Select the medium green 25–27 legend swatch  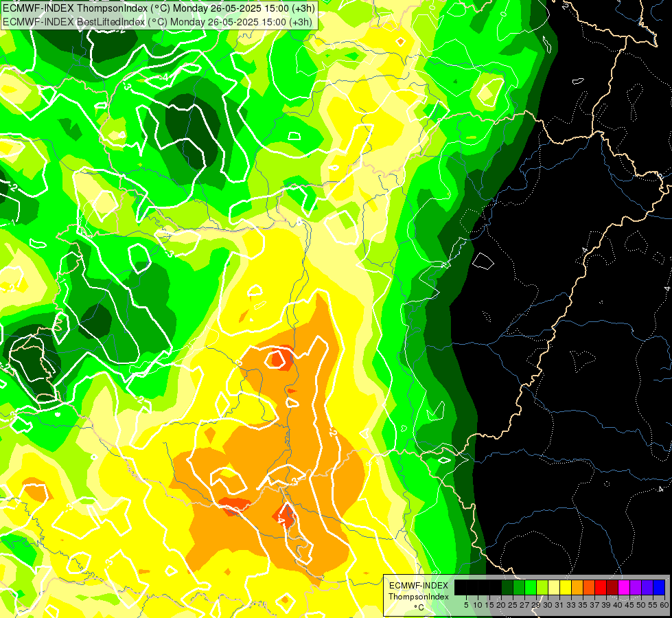[x=519, y=587]
